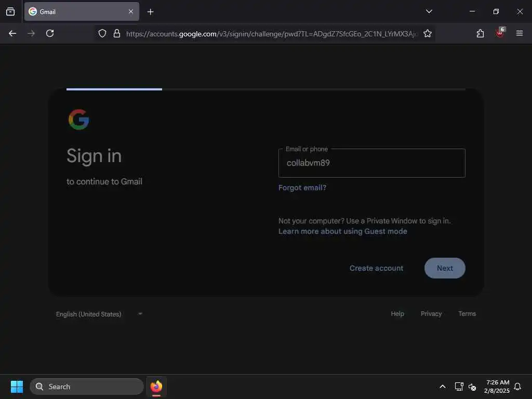
Task: Close the Gmail tab
Action: pyautogui.click(x=130, y=11)
